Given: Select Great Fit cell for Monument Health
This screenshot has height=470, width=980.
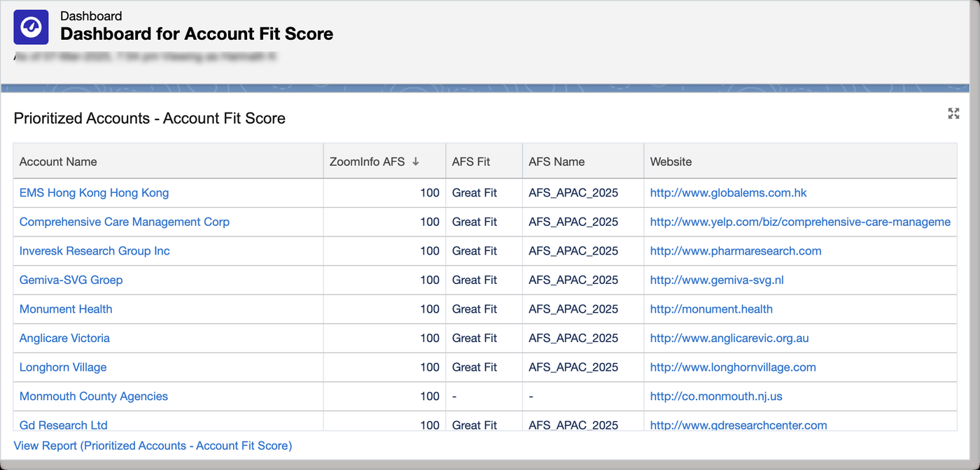Looking at the screenshot, I should (484, 309).
